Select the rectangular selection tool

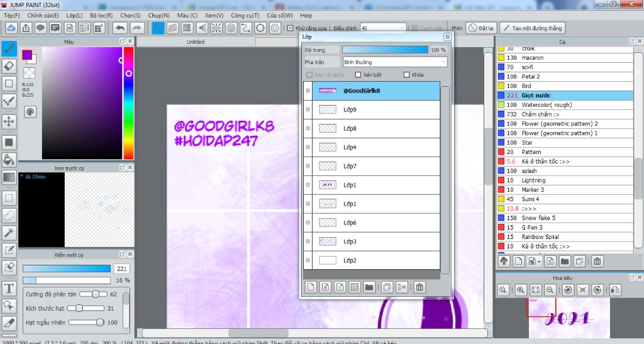click(9, 198)
